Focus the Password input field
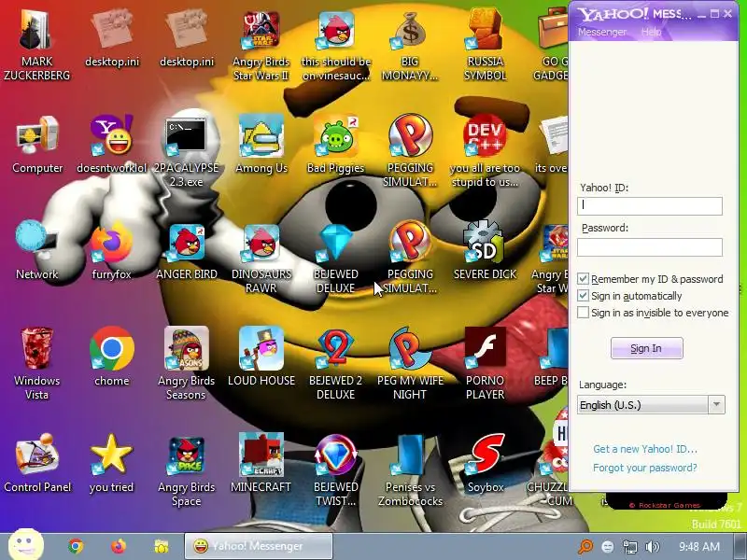This screenshot has height=560, width=747. [650, 247]
